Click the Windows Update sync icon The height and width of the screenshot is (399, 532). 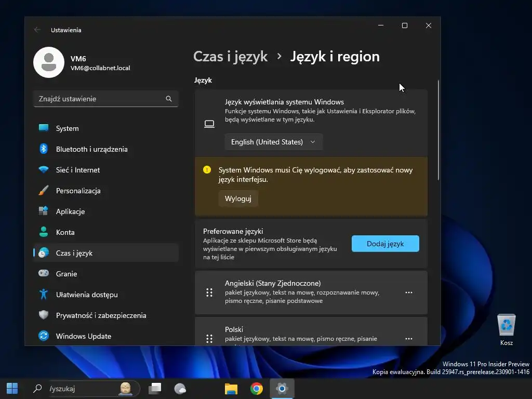[44, 336]
